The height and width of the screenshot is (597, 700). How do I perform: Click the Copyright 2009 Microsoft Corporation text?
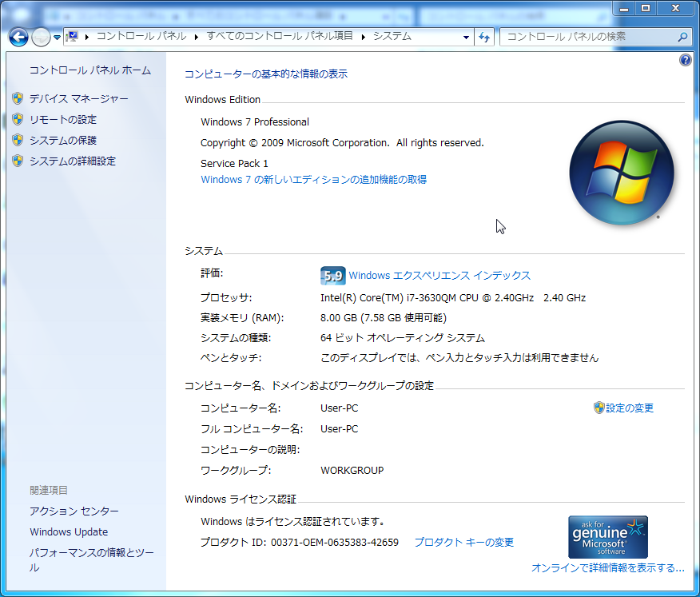(342, 143)
